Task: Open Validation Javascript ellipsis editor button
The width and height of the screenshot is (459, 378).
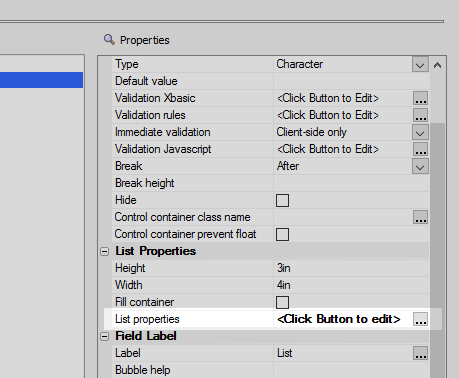Action: click(x=420, y=149)
